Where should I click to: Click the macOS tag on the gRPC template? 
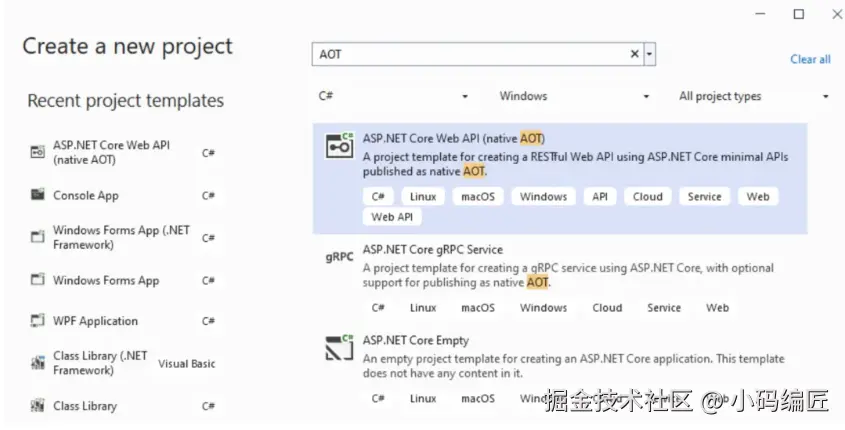pos(478,308)
